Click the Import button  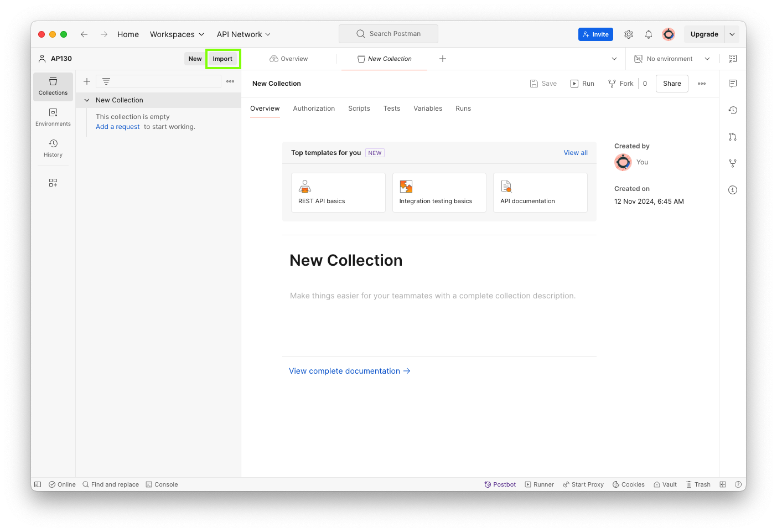pos(222,59)
